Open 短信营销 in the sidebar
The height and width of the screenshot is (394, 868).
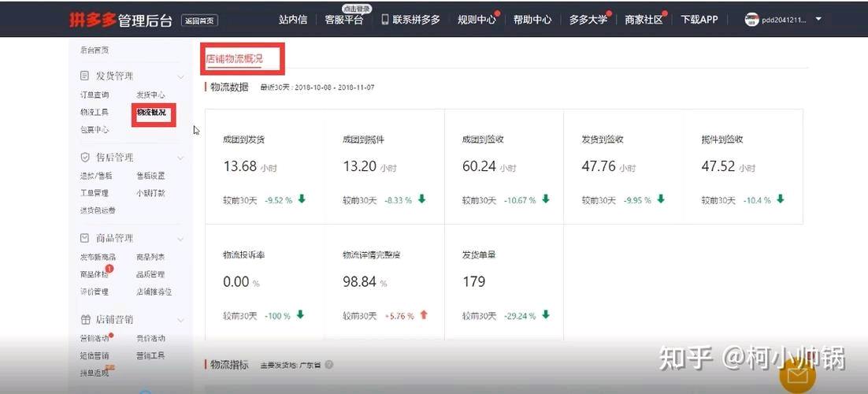[x=95, y=355]
